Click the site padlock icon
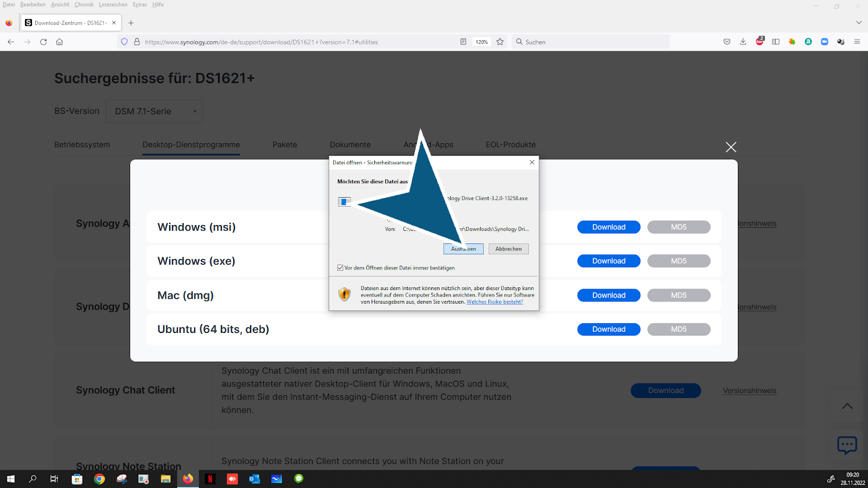Image resolution: width=868 pixels, height=488 pixels. point(137,42)
